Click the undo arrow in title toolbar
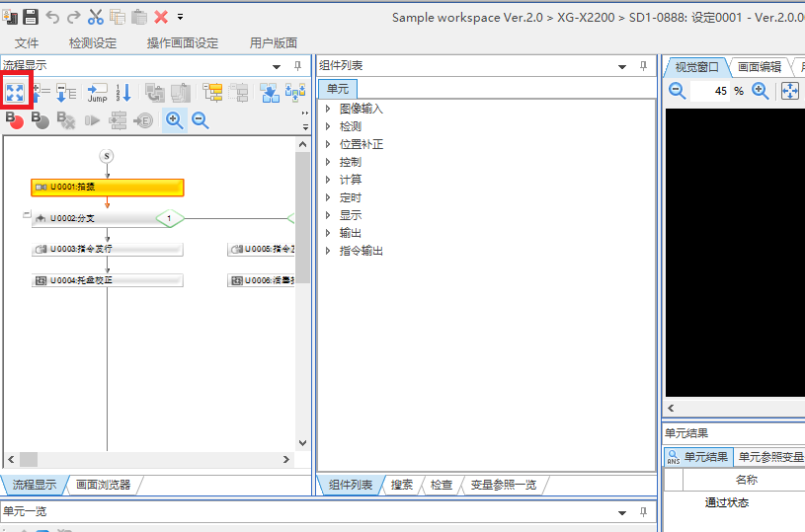 tap(52, 17)
